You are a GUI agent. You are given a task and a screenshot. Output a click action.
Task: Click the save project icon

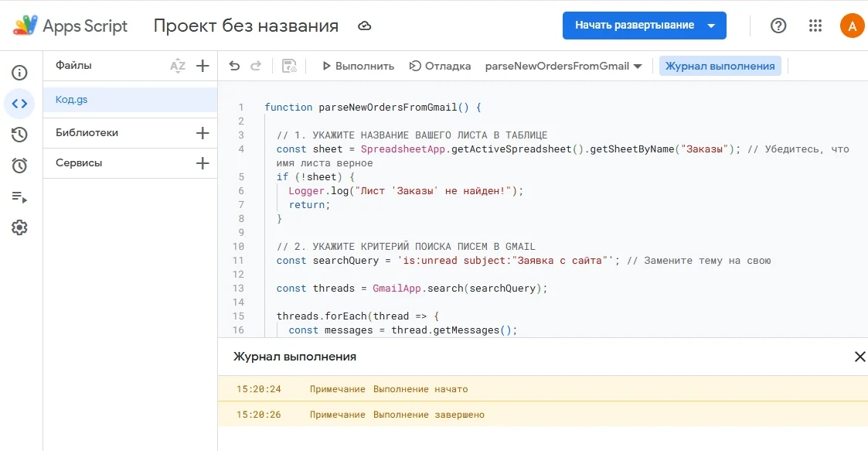coord(290,66)
